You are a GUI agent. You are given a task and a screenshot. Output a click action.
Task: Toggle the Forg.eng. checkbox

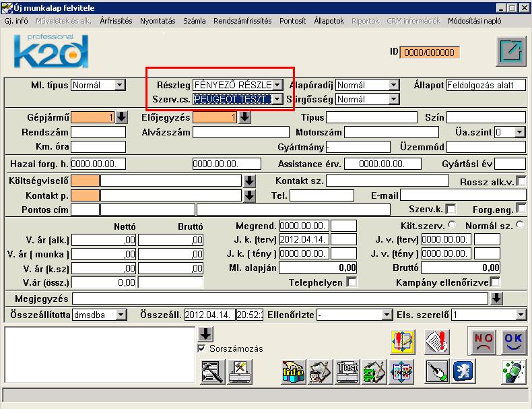tap(521, 208)
